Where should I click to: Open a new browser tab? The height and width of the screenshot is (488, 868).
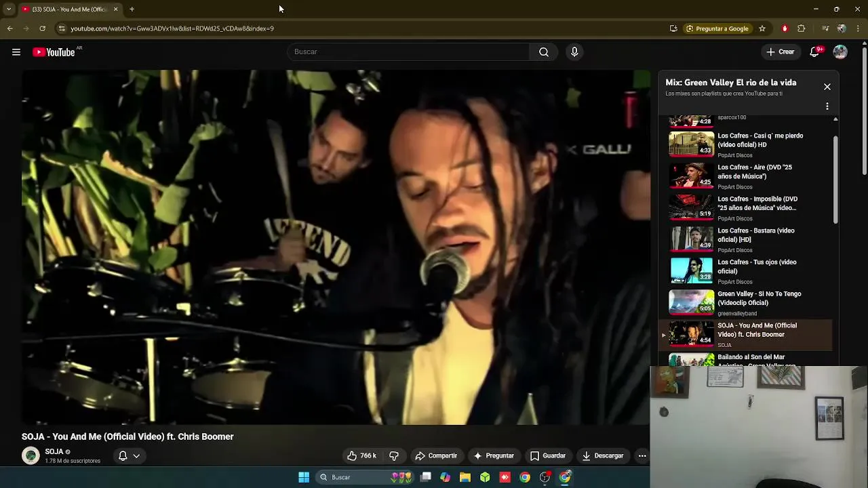pos(132,9)
